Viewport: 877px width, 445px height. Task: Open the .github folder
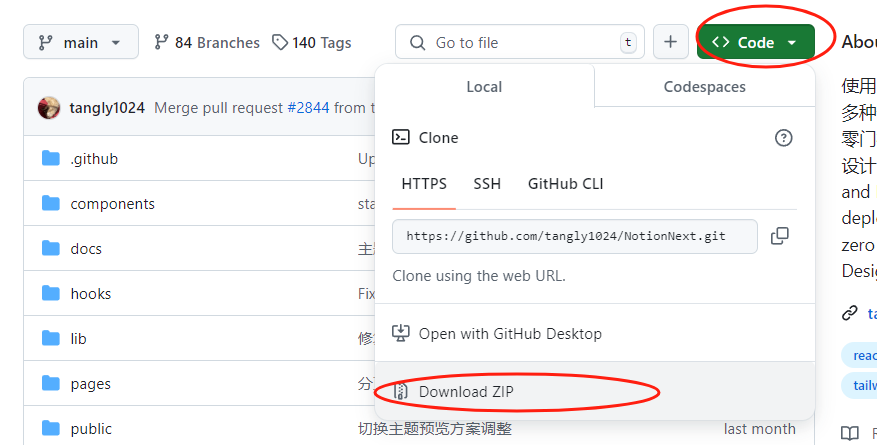[94, 159]
